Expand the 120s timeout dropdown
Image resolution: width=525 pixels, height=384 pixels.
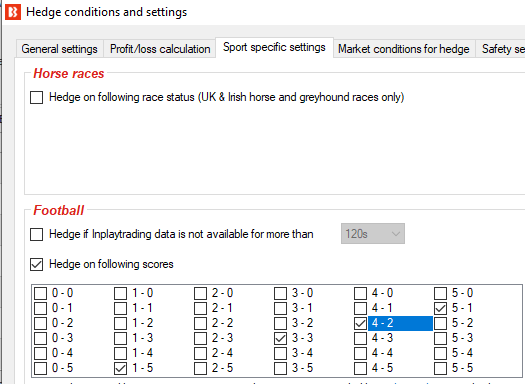(373, 233)
